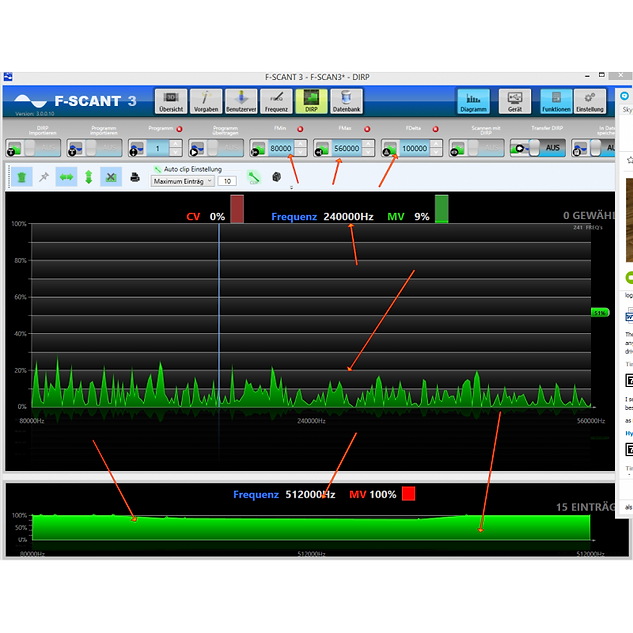The image size is (633, 633).
Task: Click the FMax field showing 560000
Action: (x=346, y=148)
